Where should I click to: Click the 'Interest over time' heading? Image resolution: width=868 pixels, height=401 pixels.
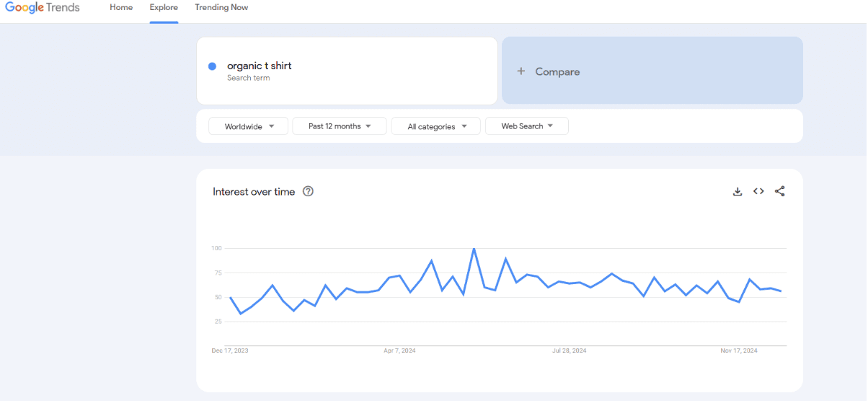254,192
